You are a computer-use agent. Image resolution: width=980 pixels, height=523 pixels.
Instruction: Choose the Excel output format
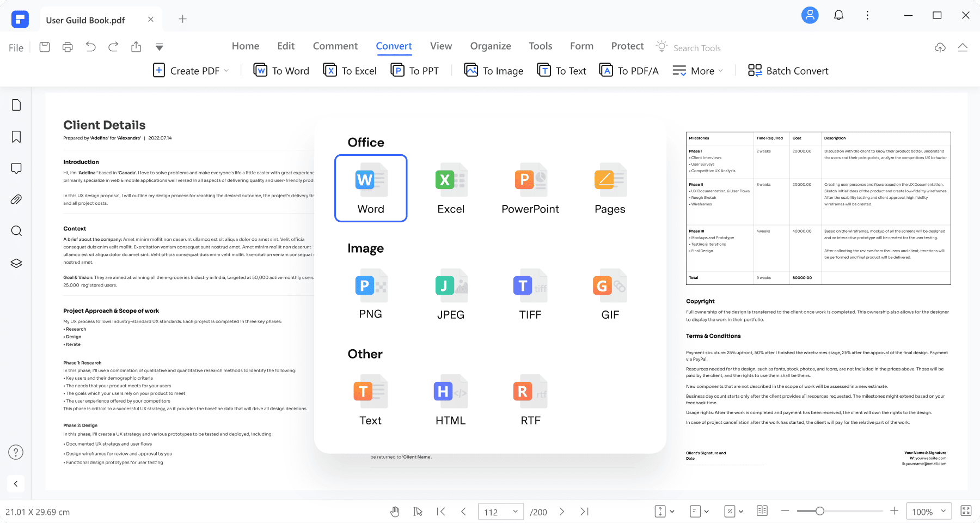pyautogui.click(x=451, y=188)
